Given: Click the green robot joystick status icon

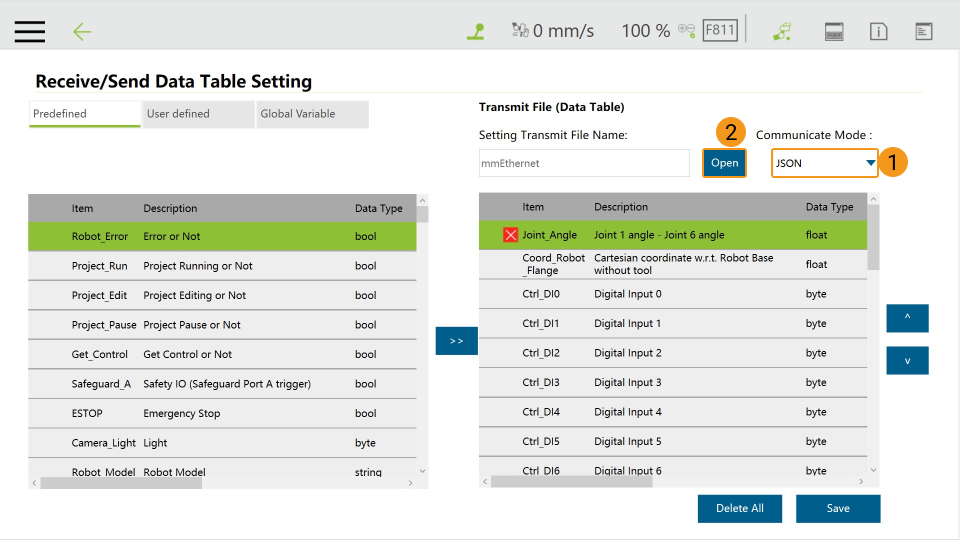Looking at the screenshot, I should (x=476, y=31).
